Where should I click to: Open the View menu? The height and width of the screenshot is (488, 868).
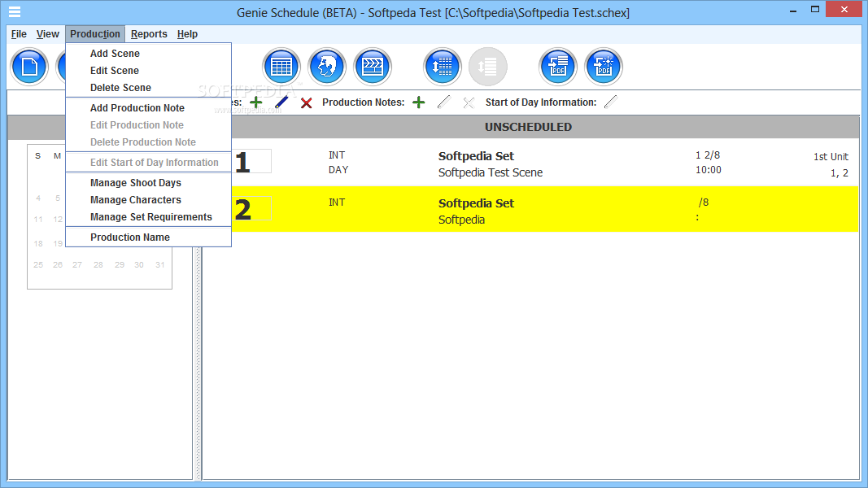tap(48, 34)
